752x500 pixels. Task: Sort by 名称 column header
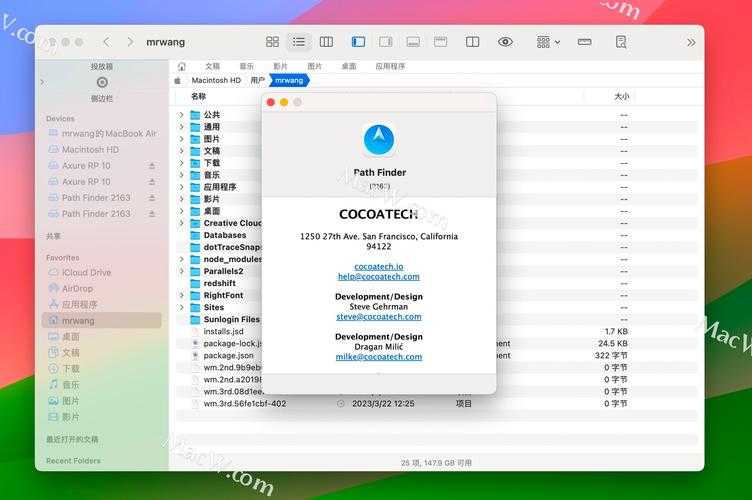pos(199,96)
